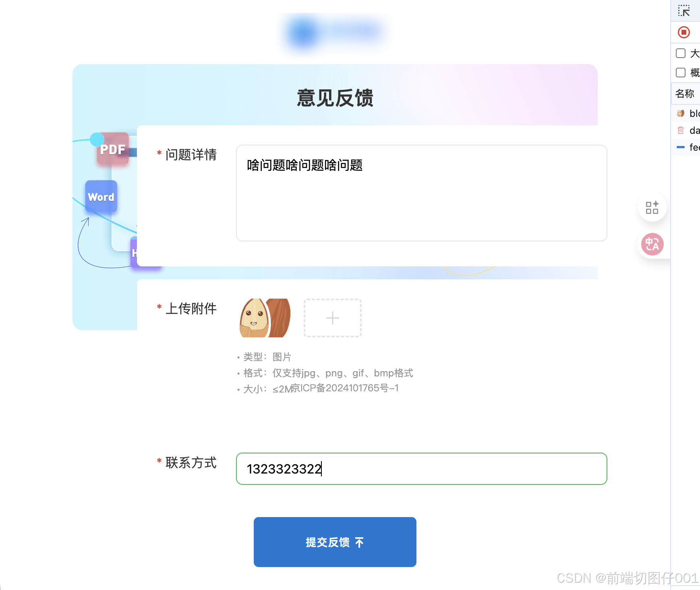Check the first checkbox labeled 大
The width and height of the screenshot is (700, 590).
681,53
